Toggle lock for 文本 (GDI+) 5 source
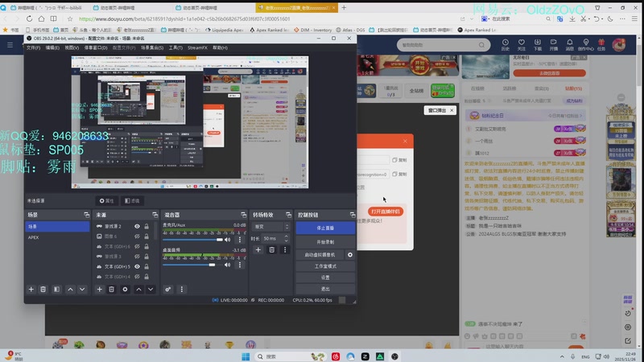 point(147,267)
